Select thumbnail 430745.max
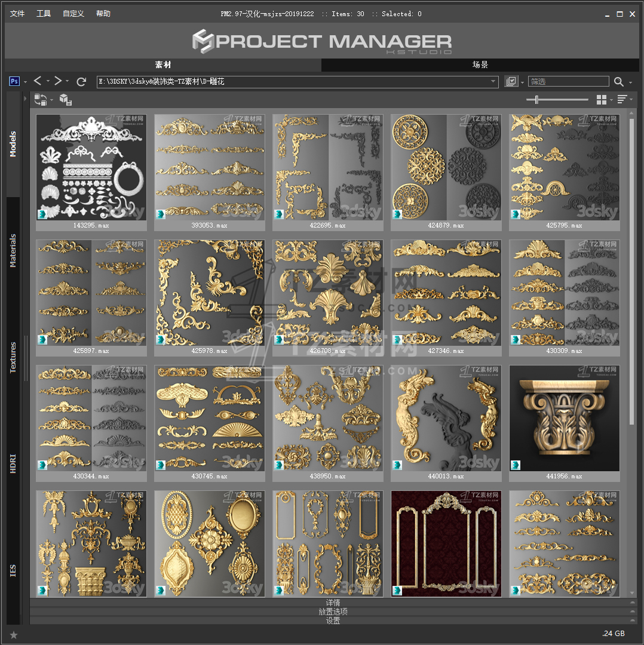This screenshot has height=645, width=644. pos(210,423)
